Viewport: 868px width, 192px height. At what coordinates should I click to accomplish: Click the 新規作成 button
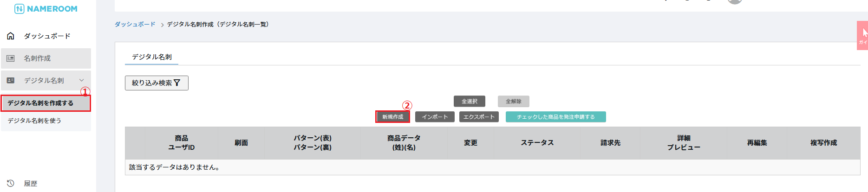tap(393, 117)
